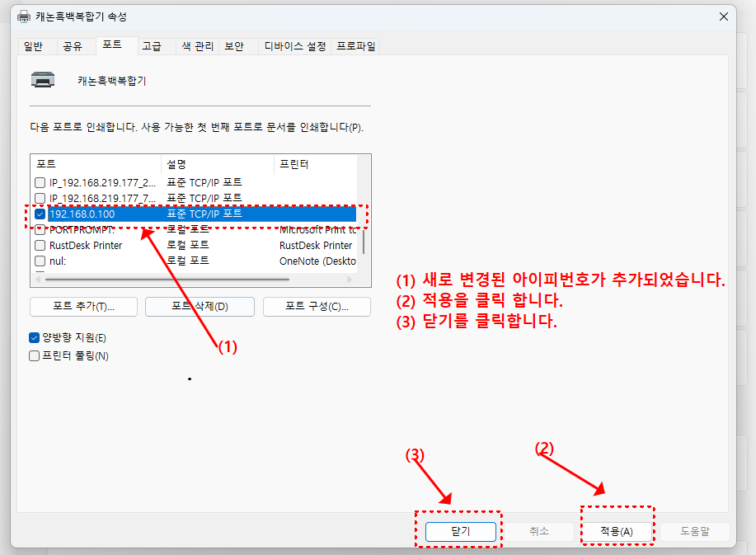This screenshot has width=756, height=555.
Task: Enable the PORTPROMPT: local port
Action: click(39, 230)
